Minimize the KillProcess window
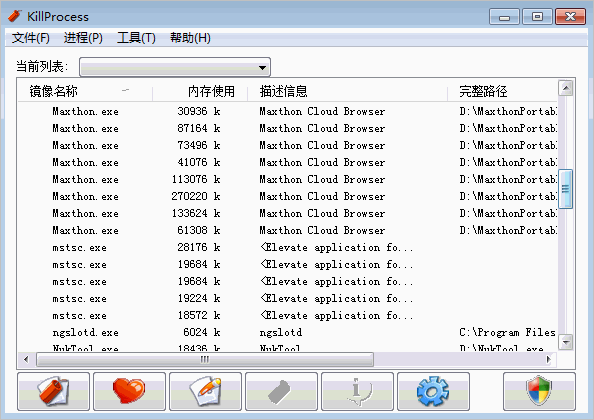Viewport: 594px width, 420px height. (504, 17)
